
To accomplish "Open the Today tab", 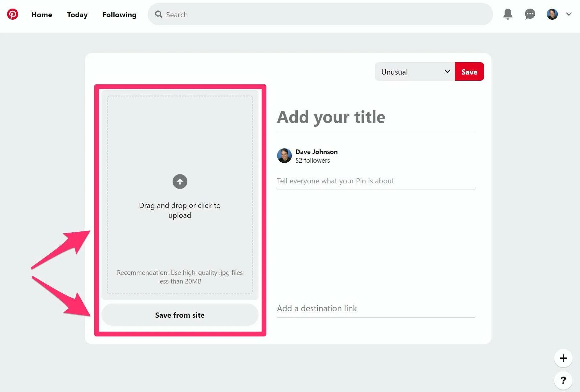I will point(77,14).
